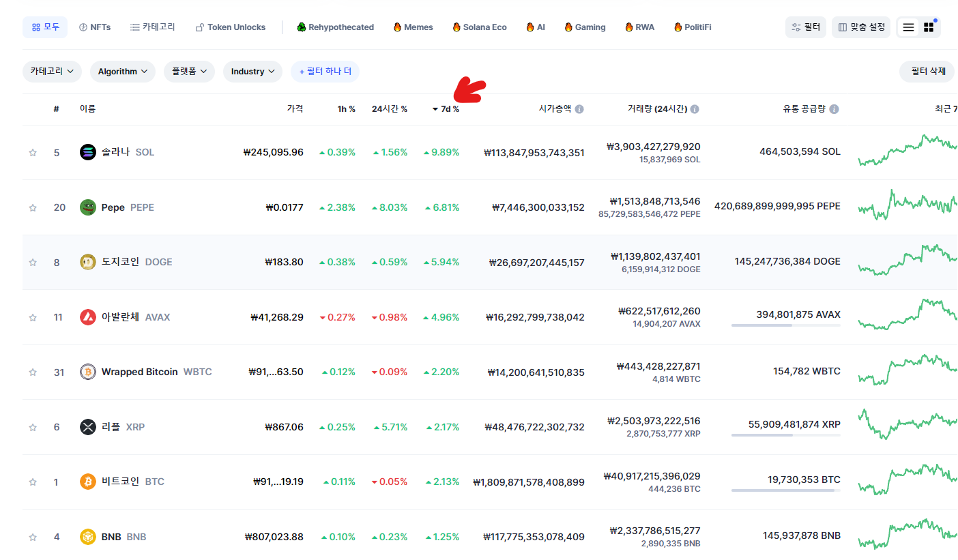Click the Wrapped Bitcoin WBTC name link

click(157, 372)
